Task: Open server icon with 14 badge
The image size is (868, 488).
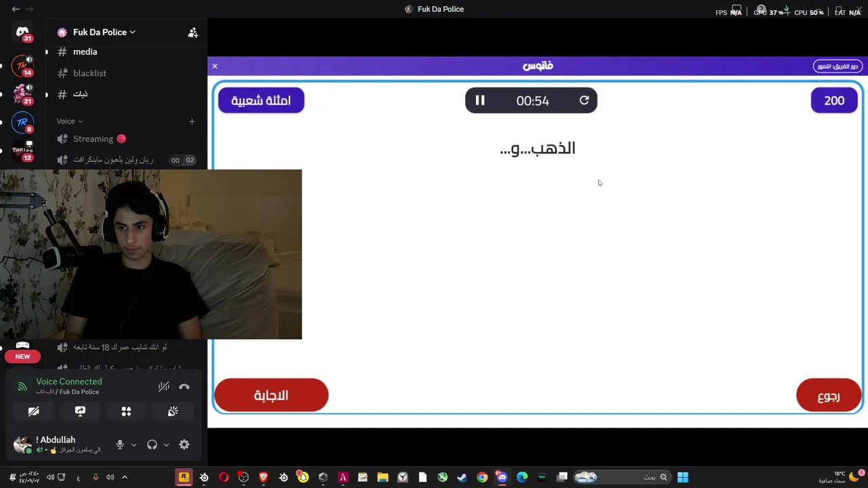Action: coord(22,66)
